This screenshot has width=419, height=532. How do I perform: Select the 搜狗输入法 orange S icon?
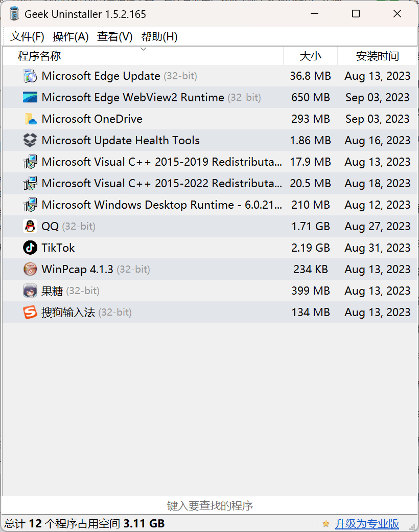pyautogui.click(x=30, y=312)
